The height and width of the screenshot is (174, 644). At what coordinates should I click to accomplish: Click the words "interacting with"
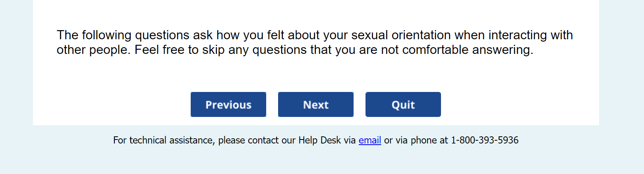[530, 35]
